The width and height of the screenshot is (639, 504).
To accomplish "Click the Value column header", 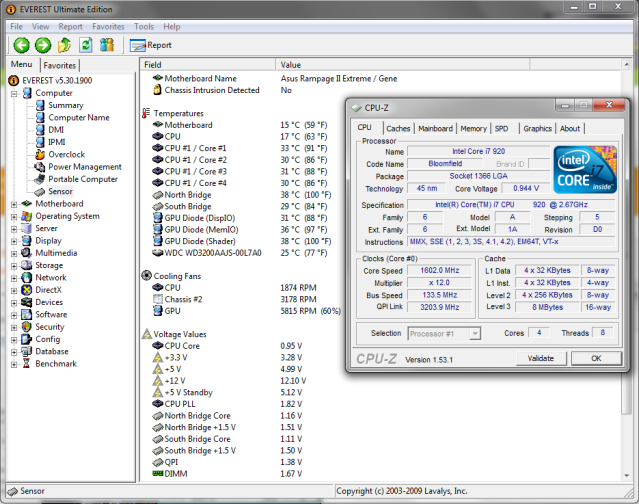I will pos(403,65).
